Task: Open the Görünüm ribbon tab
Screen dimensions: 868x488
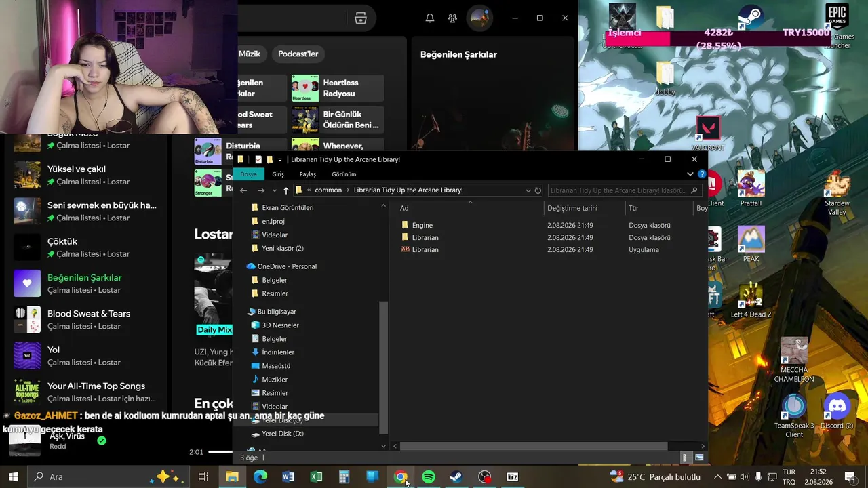Action: point(344,174)
